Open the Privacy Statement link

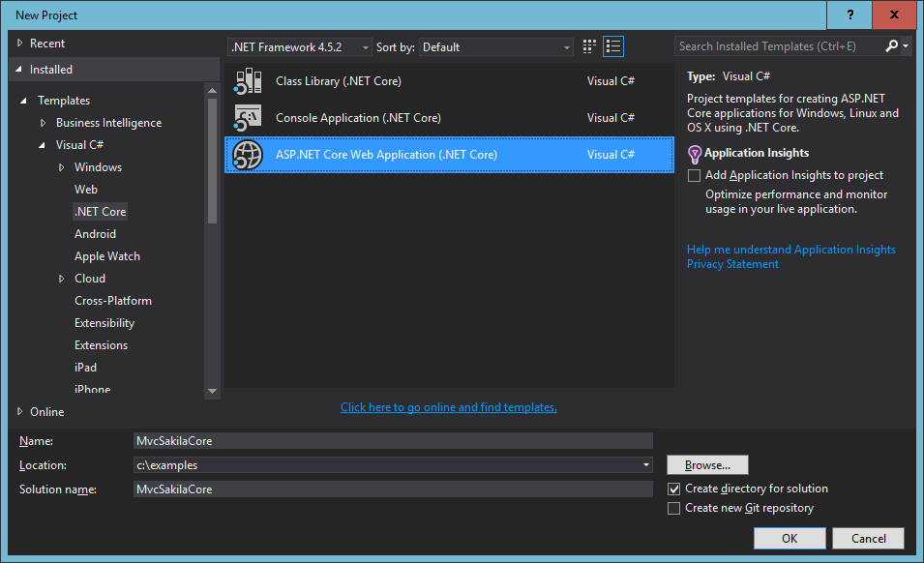click(732, 264)
